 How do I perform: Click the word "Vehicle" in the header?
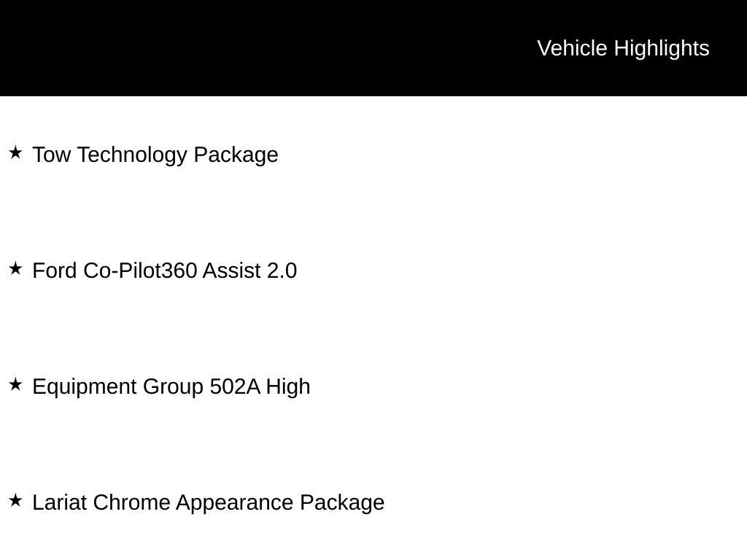click(x=572, y=48)
